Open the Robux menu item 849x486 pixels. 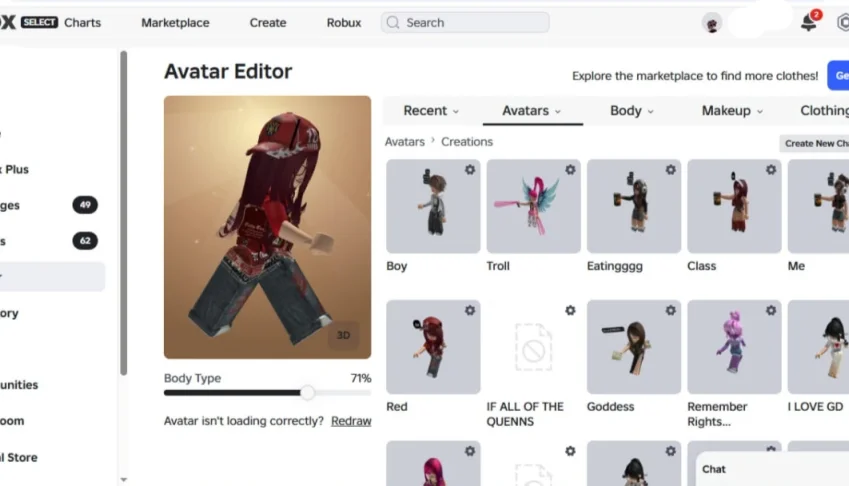(x=344, y=23)
